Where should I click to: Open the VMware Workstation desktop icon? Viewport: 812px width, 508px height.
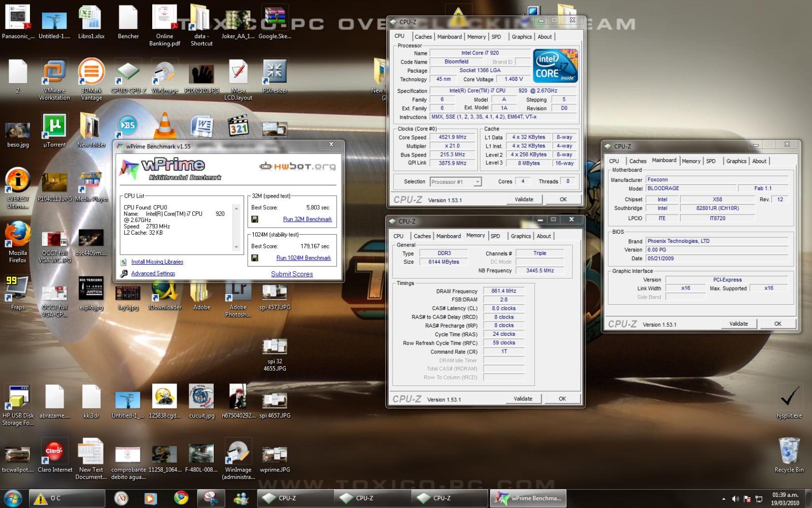tap(54, 80)
